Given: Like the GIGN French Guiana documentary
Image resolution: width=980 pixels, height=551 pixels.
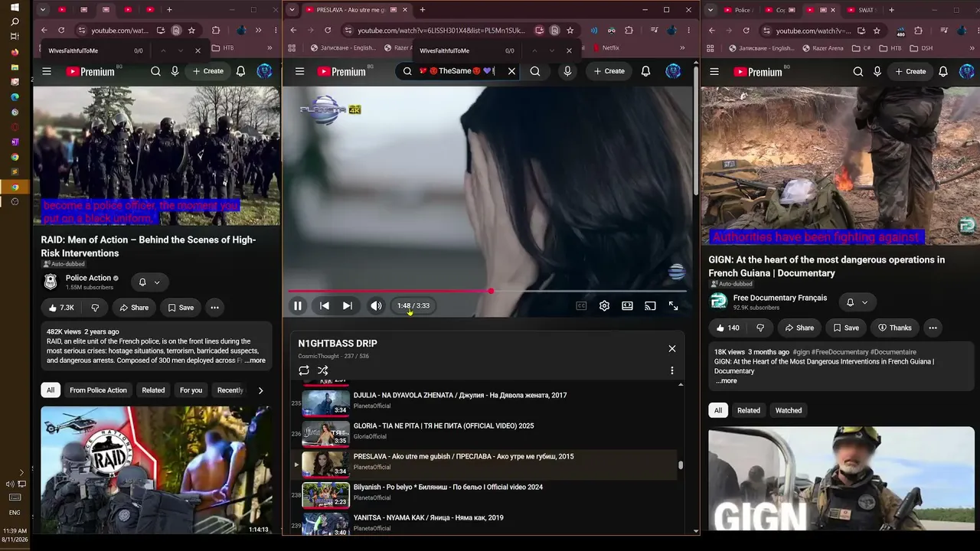Looking at the screenshot, I should tap(728, 328).
